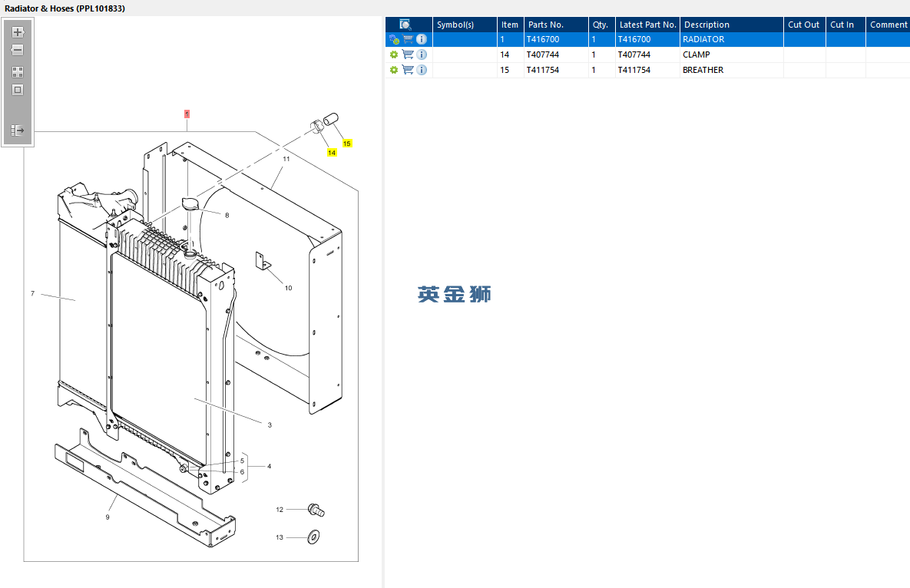Open info for CLAMP row
Viewport: 910px width, 588px height.
[422, 55]
